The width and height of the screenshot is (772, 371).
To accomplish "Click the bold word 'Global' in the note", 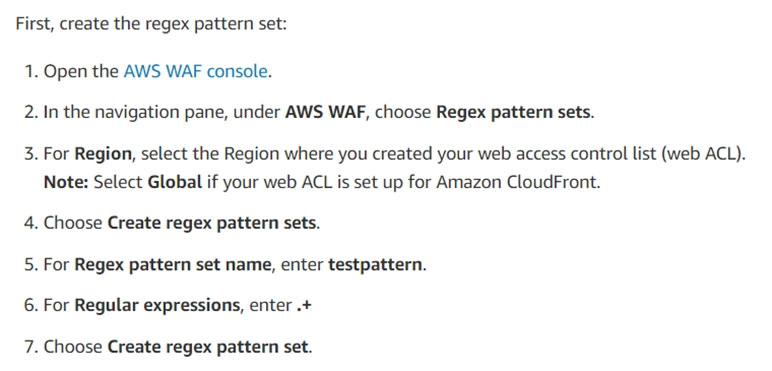I will [175, 182].
